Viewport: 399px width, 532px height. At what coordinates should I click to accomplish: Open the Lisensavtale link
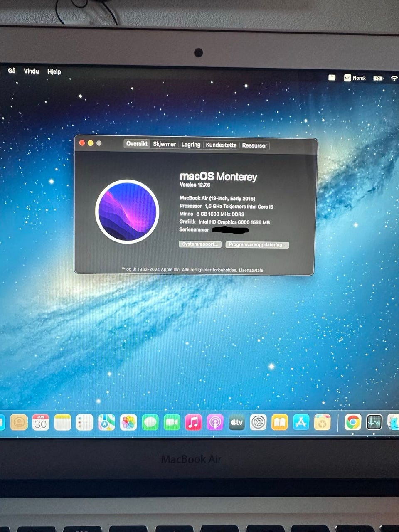(x=251, y=270)
